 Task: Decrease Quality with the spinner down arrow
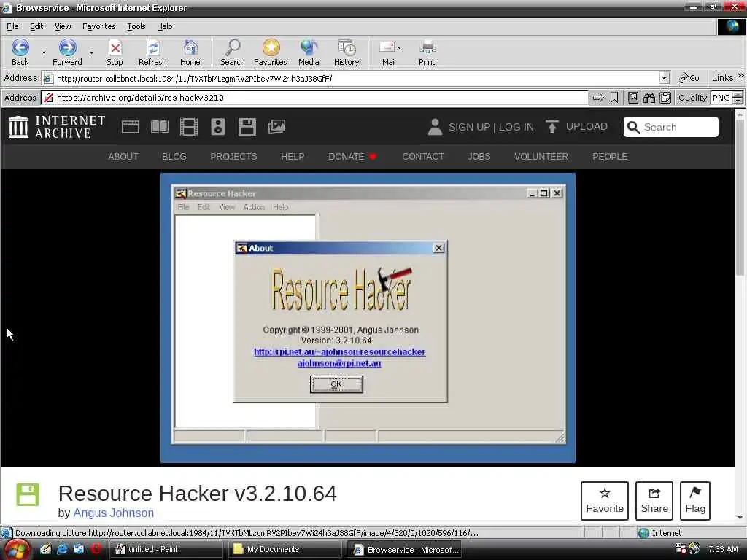pyautogui.click(x=738, y=101)
